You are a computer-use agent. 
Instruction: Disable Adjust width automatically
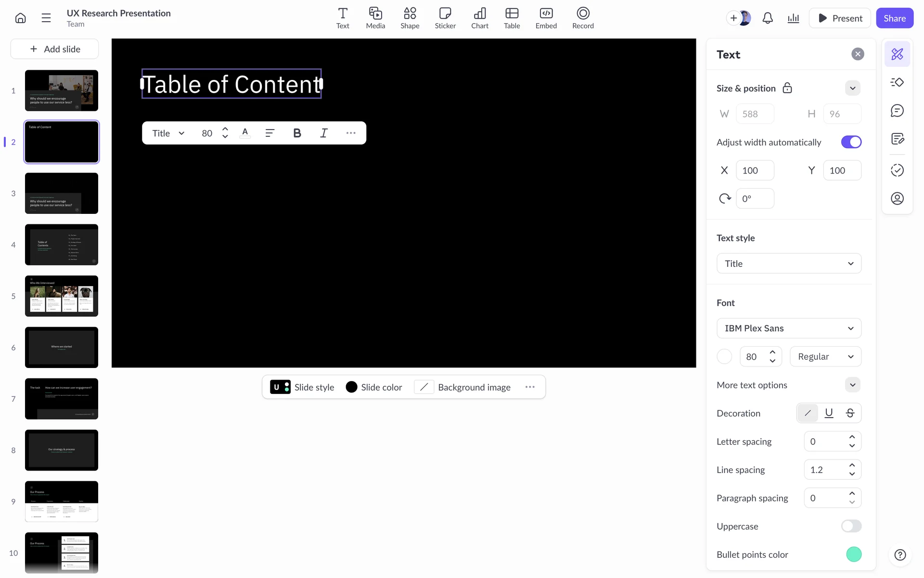(851, 142)
